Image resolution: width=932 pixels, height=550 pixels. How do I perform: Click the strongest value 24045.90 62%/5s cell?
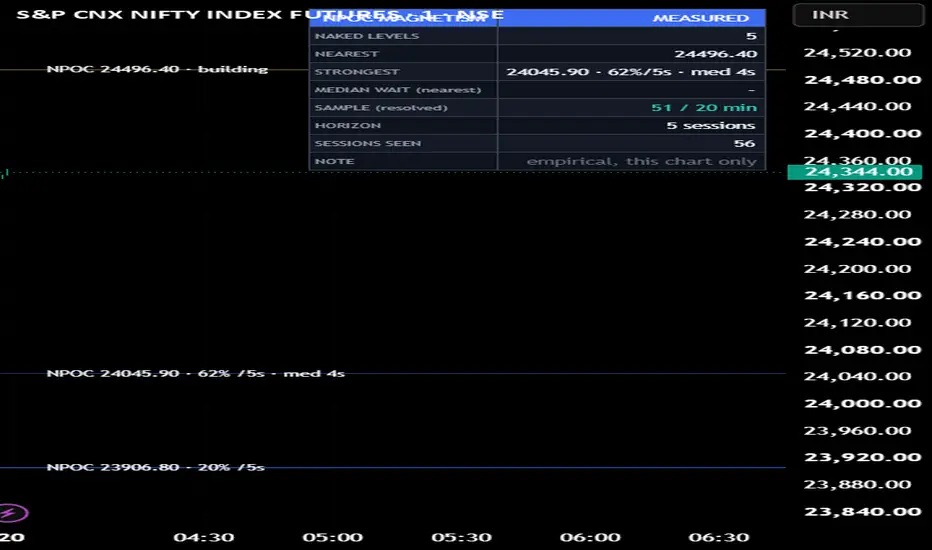pyautogui.click(x=631, y=72)
